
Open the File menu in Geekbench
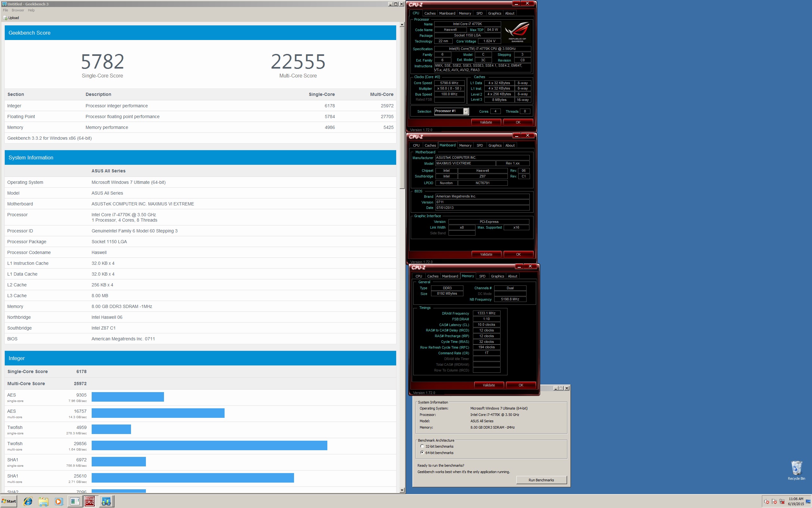5,10
